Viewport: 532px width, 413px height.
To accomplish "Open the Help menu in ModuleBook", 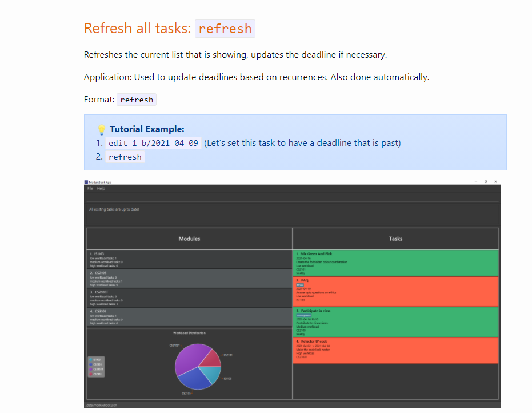I will (101, 189).
